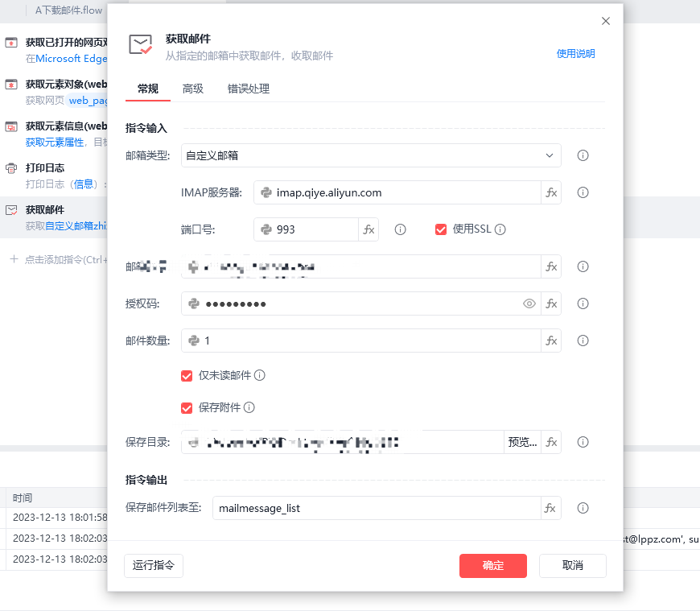Show the password with the eye icon
The width and height of the screenshot is (700, 611).
pos(529,303)
